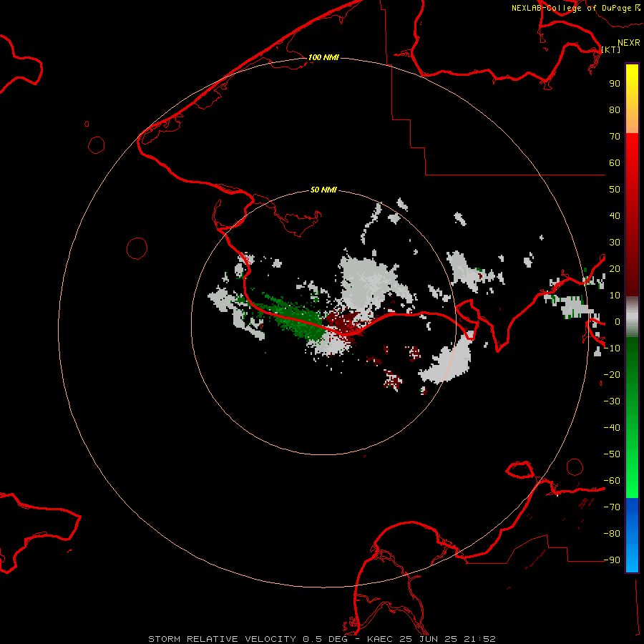This screenshot has height=644, width=644.
Task: Click the 90 value on the color scale
Action: click(x=615, y=84)
